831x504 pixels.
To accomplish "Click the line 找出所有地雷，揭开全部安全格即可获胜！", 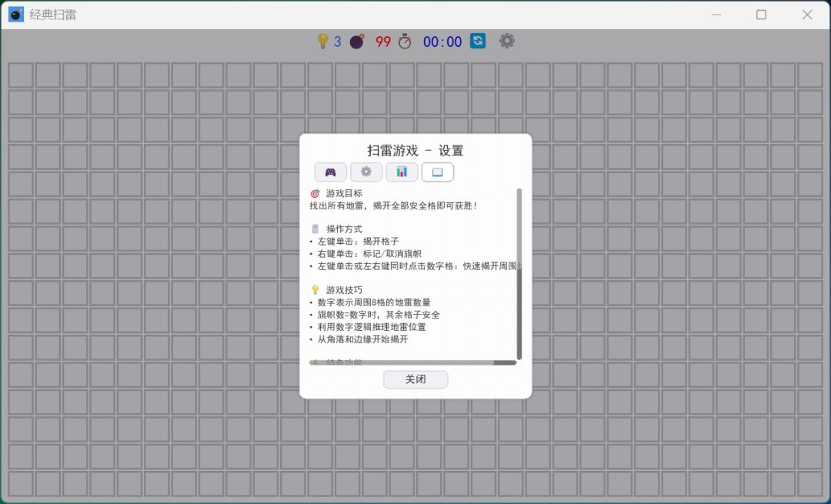I will 393,205.
